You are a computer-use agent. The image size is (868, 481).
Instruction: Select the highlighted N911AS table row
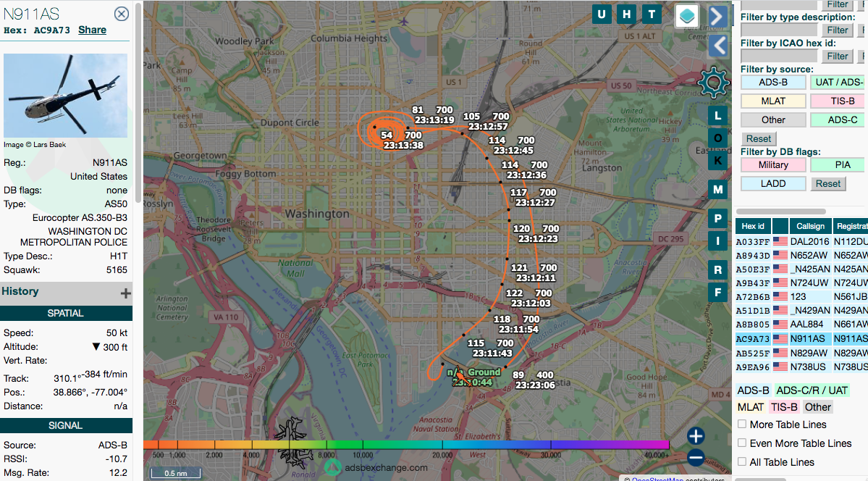[801, 338]
